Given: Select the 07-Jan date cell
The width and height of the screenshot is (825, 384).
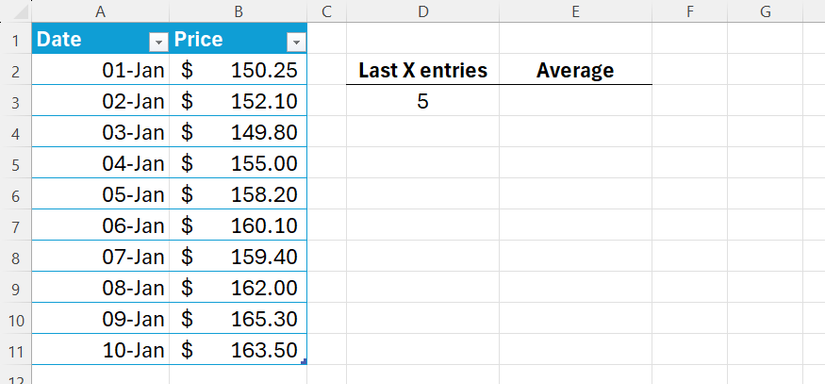Looking at the screenshot, I should 100,256.
